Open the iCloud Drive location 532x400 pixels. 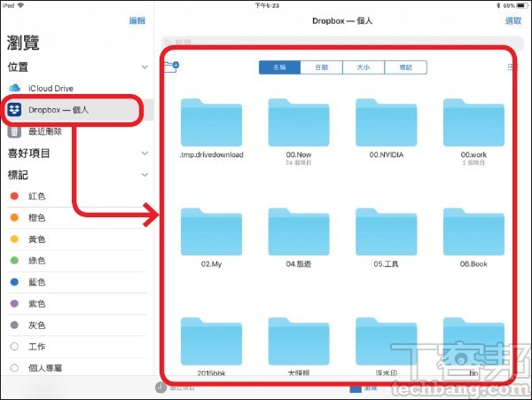tap(76, 88)
